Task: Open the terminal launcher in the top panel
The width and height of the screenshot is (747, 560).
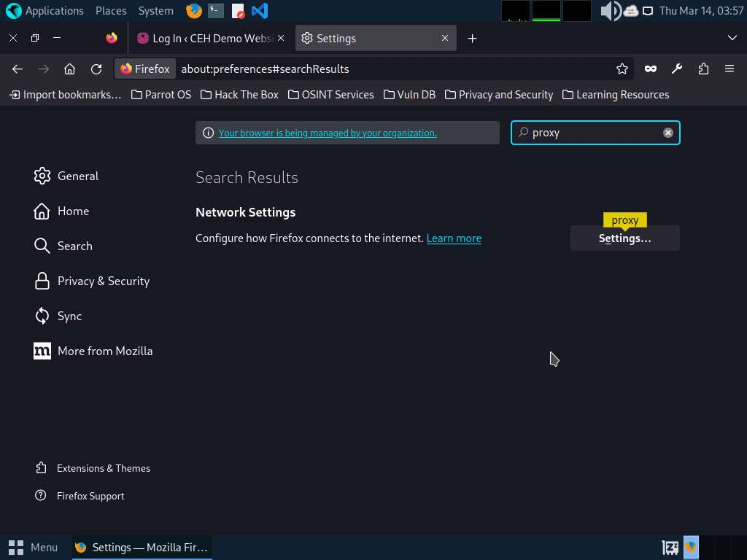Action: [x=215, y=11]
